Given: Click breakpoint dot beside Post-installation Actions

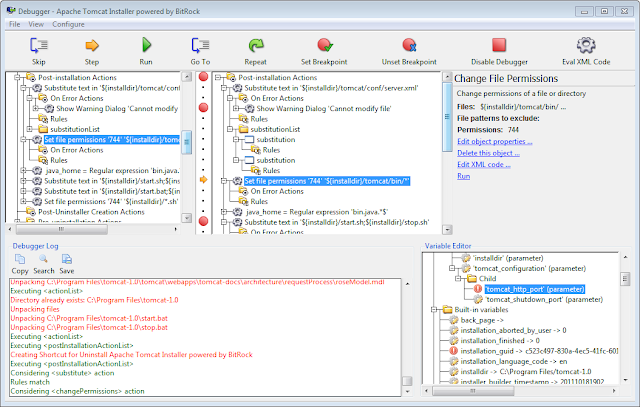Looking at the screenshot, I should (x=203, y=77).
